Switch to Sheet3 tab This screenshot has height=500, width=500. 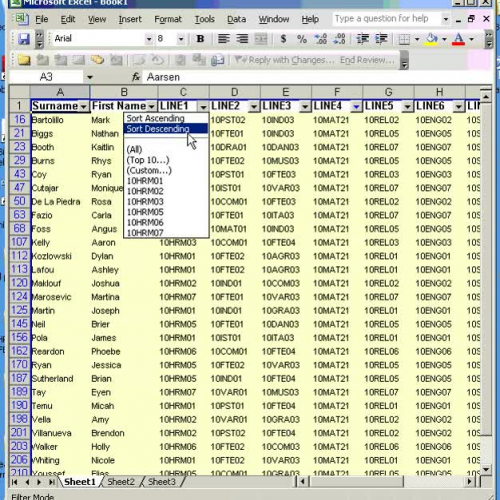(162, 482)
